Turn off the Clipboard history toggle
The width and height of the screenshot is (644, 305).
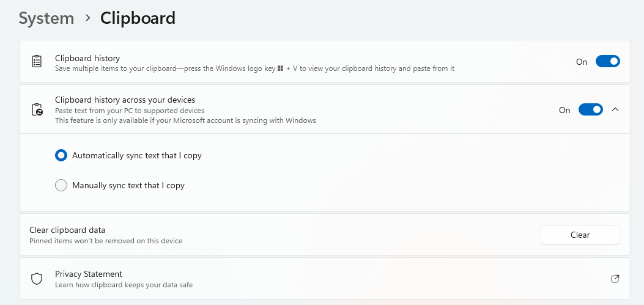coord(607,61)
